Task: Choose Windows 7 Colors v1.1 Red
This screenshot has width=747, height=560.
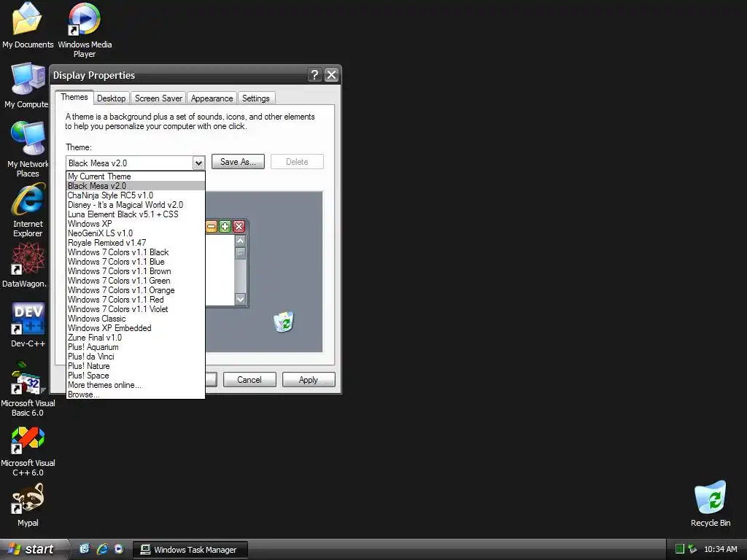Action: 135,300
